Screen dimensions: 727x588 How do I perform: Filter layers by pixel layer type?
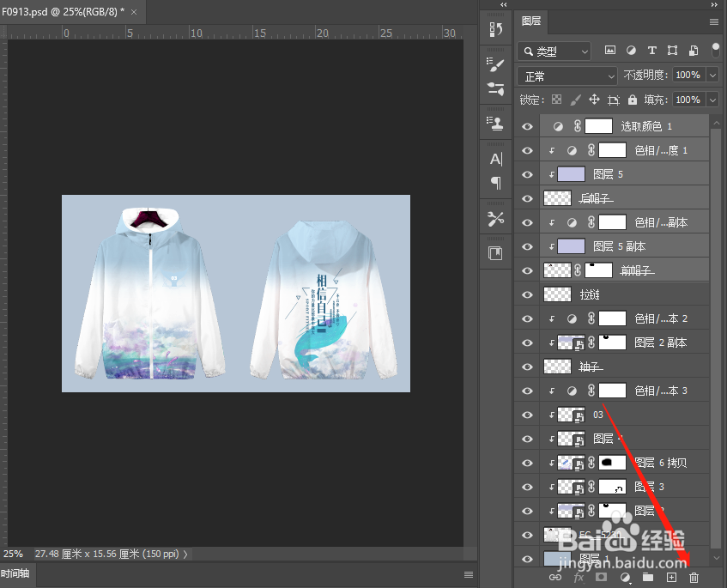(610, 50)
